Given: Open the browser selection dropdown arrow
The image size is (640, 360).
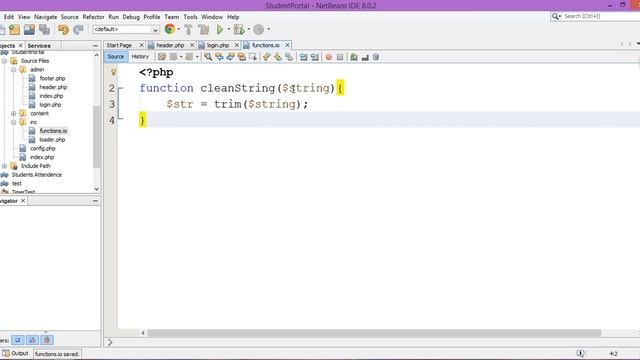Looking at the screenshot, I should tap(178, 29).
